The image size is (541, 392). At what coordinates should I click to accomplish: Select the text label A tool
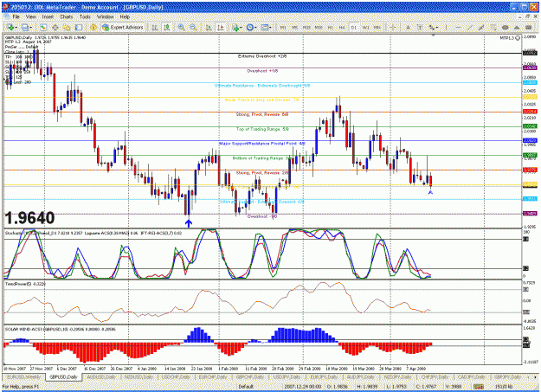(408, 28)
